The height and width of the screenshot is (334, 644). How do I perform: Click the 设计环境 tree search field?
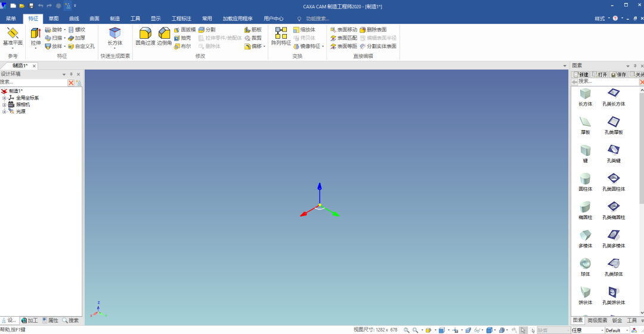click(x=33, y=82)
